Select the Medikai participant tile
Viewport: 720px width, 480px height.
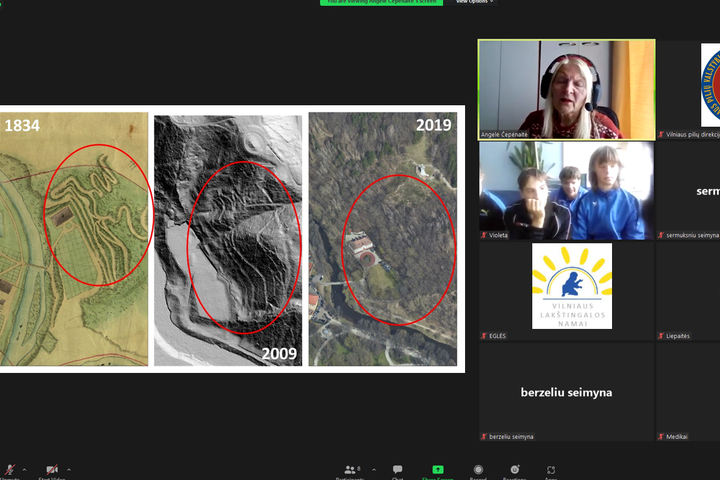(688, 392)
